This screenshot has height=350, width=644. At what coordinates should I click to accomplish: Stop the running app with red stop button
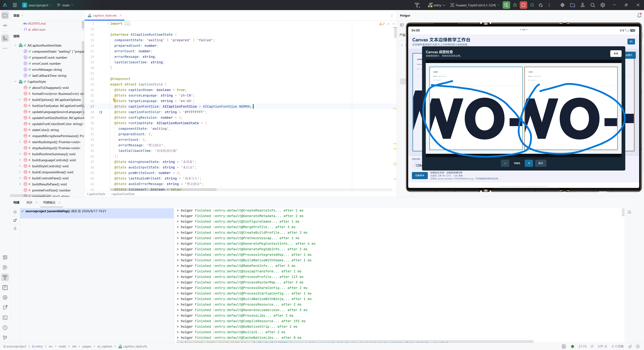click(523, 5)
